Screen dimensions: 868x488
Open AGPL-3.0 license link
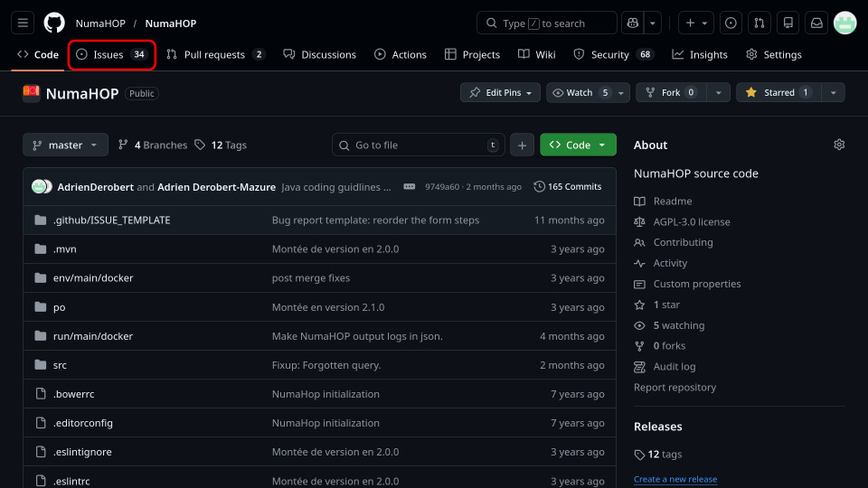click(682, 222)
